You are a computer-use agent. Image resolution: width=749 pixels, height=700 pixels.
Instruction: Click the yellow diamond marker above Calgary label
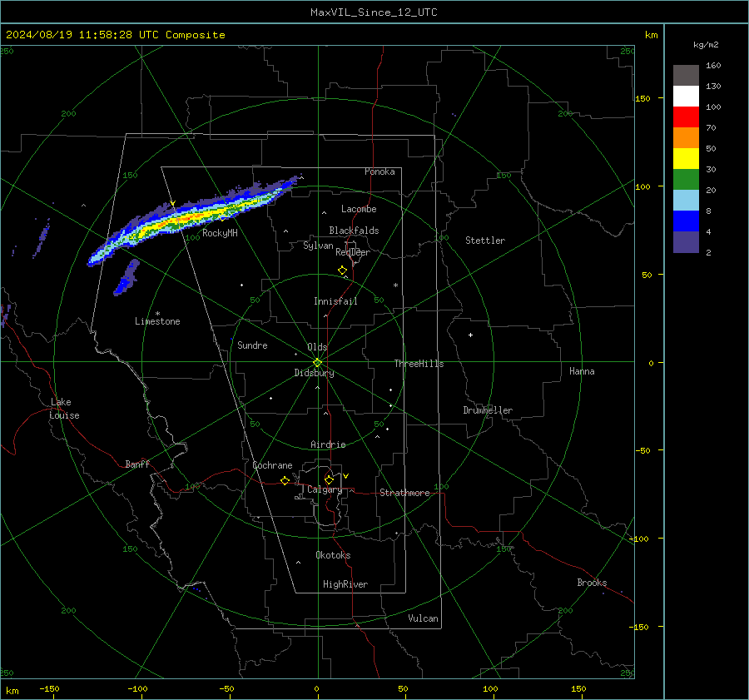[x=329, y=479]
